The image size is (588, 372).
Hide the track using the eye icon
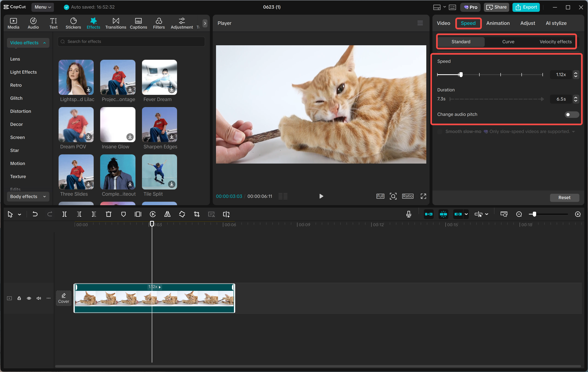[29, 298]
